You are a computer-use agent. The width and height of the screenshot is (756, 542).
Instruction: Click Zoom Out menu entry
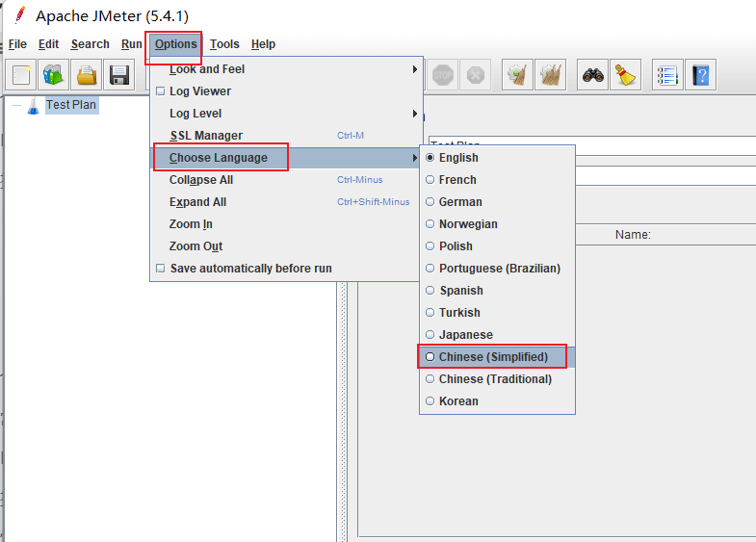tap(286, 246)
